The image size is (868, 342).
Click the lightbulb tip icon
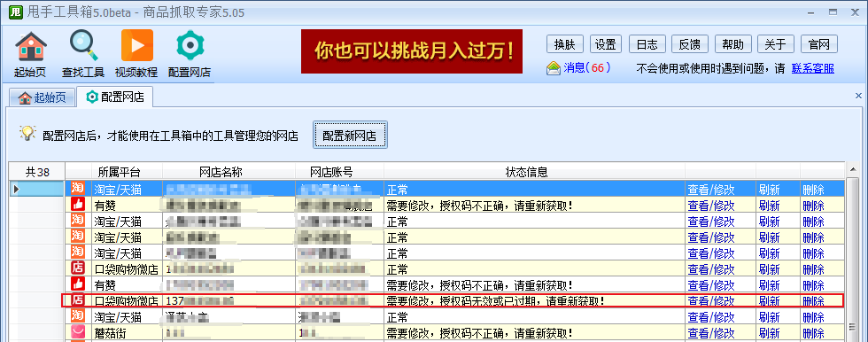pos(27,133)
